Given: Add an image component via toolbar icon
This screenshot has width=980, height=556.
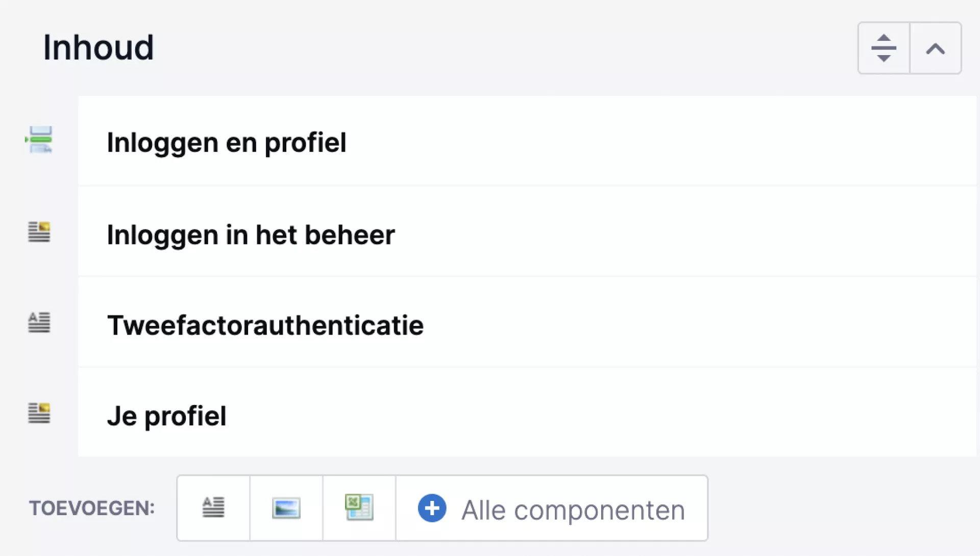Looking at the screenshot, I should point(286,508).
